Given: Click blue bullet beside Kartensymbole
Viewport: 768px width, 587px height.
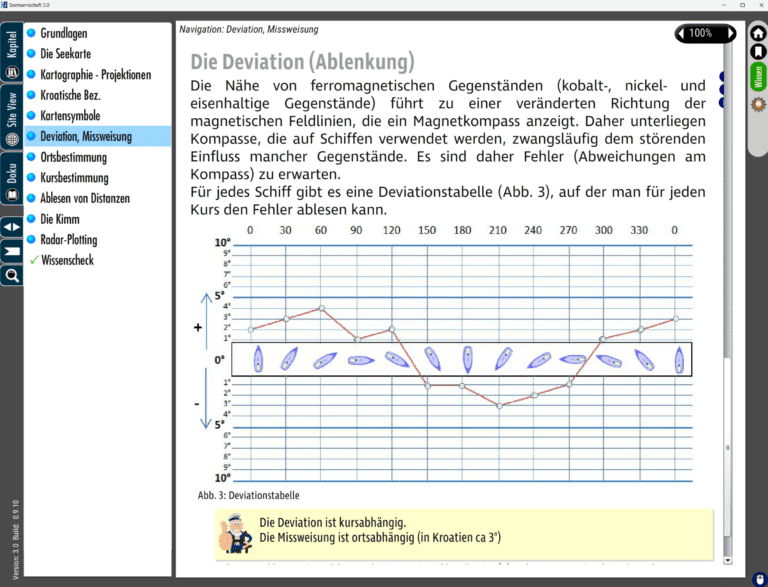Looking at the screenshot, I should 31,115.
